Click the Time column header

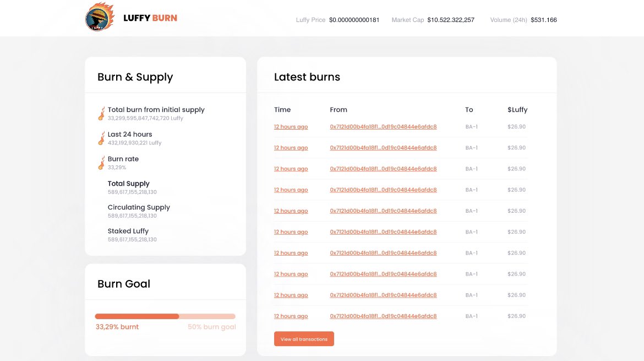pyautogui.click(x=282, y=110)
